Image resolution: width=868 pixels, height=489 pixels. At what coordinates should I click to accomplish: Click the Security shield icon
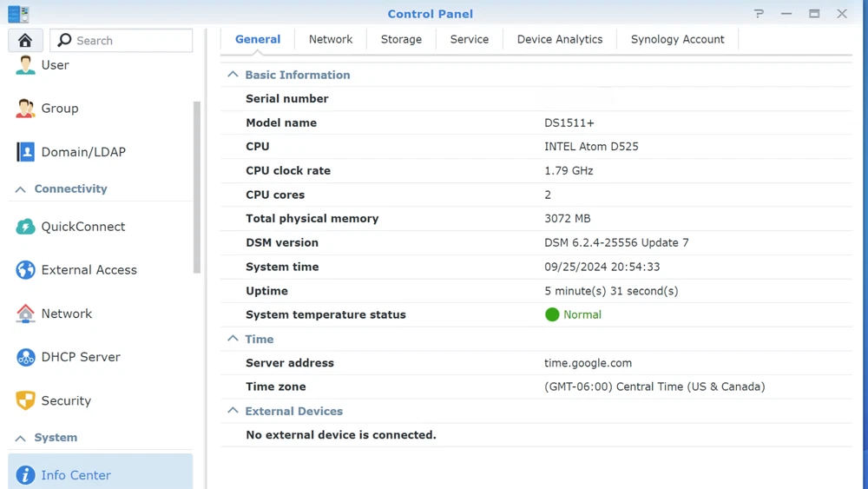point(25,400)
